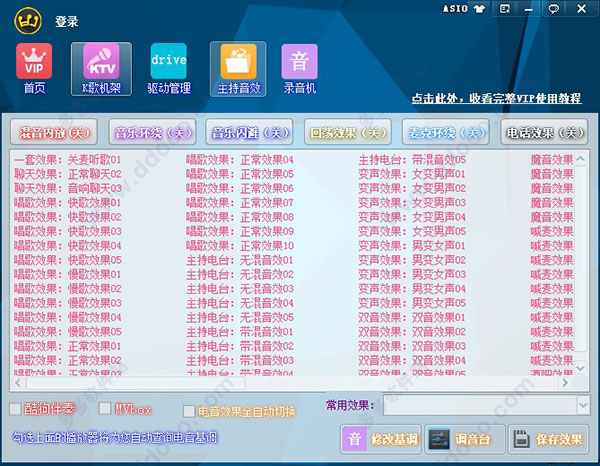Select 主持电台: 无混音效05
Viewport: 600px width, 466px height.
240,317
